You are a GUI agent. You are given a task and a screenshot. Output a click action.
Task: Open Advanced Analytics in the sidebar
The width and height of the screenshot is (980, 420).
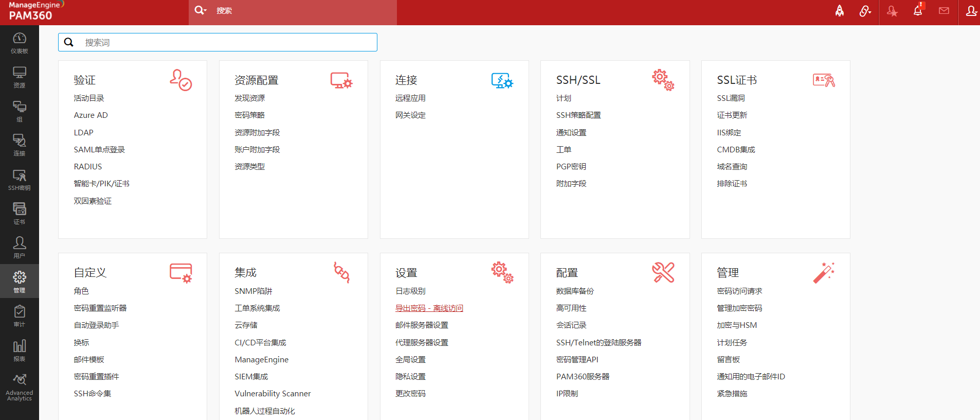tap(20, 387)
